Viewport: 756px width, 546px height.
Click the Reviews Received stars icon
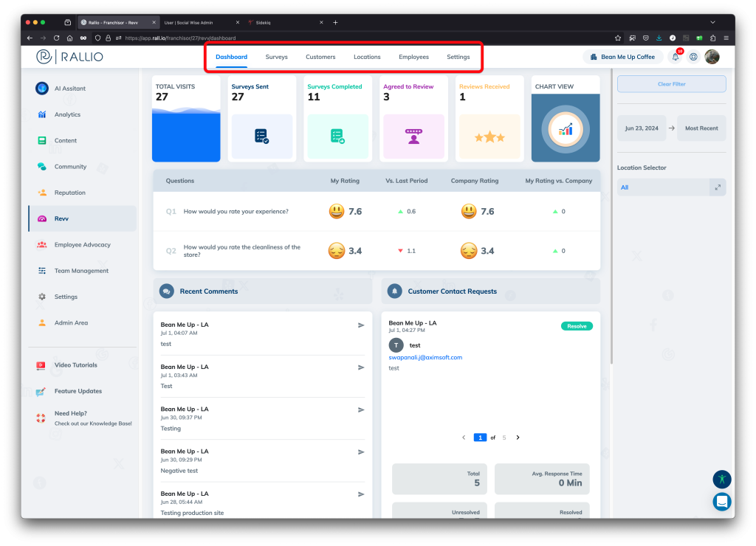[x=489, y=136]
